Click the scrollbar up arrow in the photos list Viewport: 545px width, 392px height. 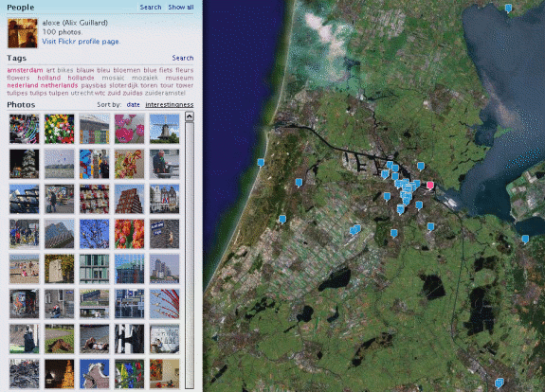pyautogui.click(x=189, y=116)
